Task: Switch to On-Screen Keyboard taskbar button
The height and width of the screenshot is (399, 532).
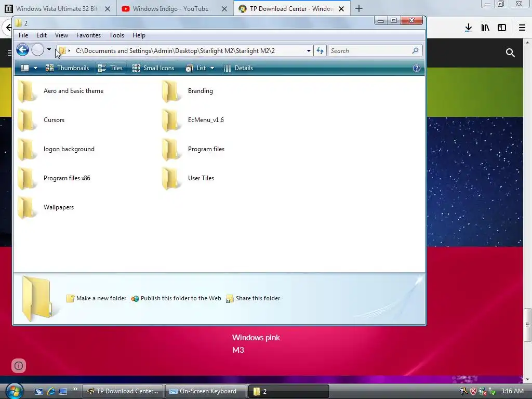Action: 206,391
